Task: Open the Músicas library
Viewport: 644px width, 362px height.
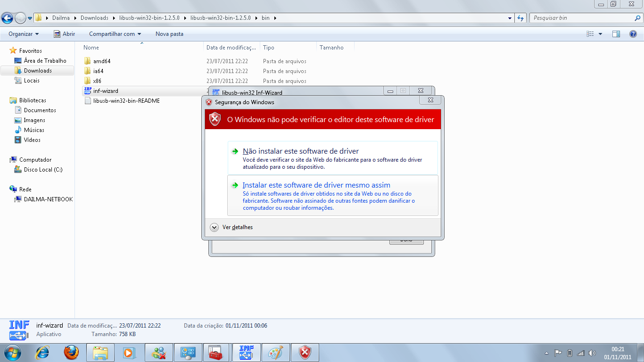Action: click(x=34, y=130)
